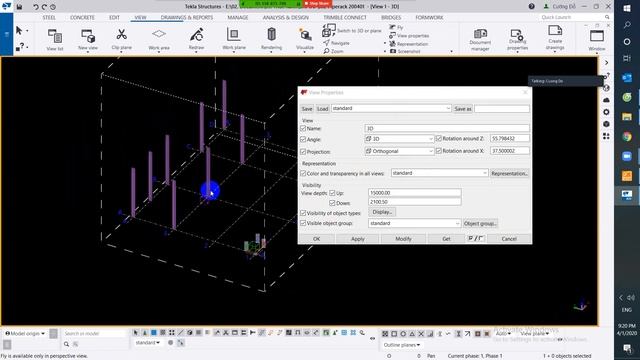Image resolution: width=640 pixels, height=360 pixels.
Task: Click the Object group... button
Action: point(480,224)
